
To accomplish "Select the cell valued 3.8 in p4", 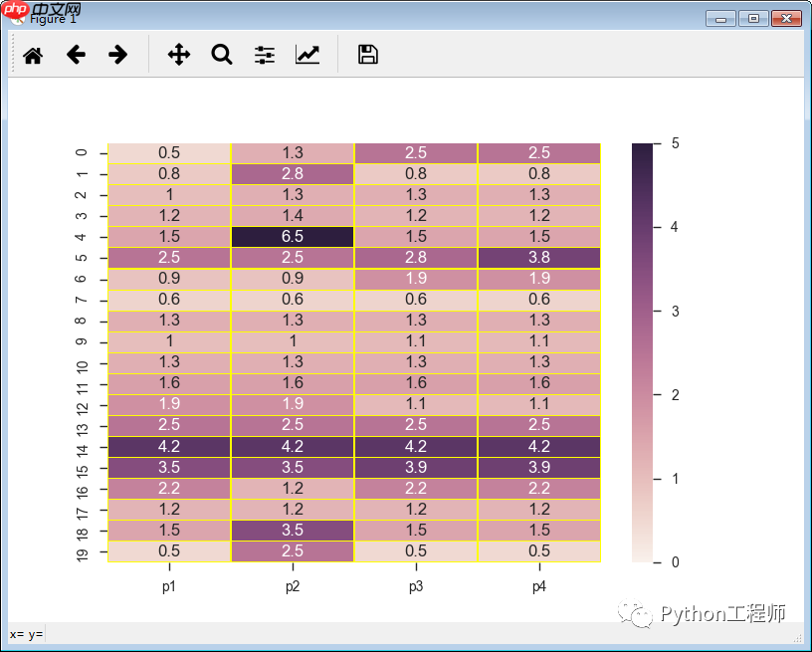I will coord(538,257).
